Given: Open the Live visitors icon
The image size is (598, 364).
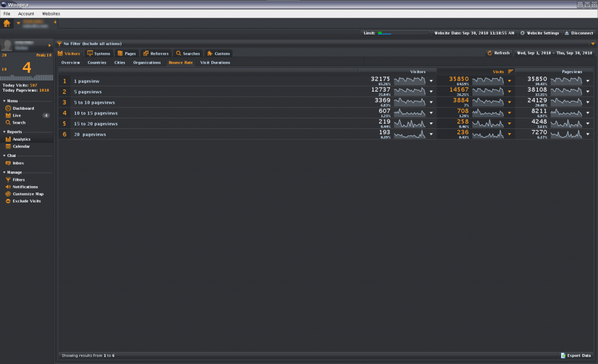Looking at the screenshot, I should [8, 116].
